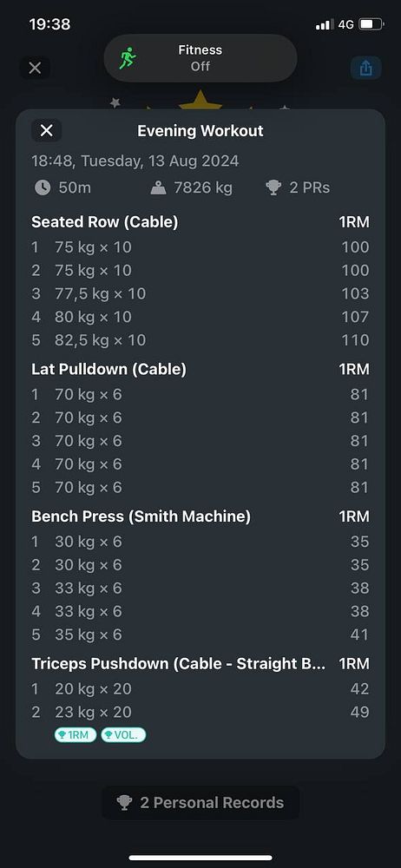Tap the share icon at top right
Screen dimensions: 401x868
point(365,69)
